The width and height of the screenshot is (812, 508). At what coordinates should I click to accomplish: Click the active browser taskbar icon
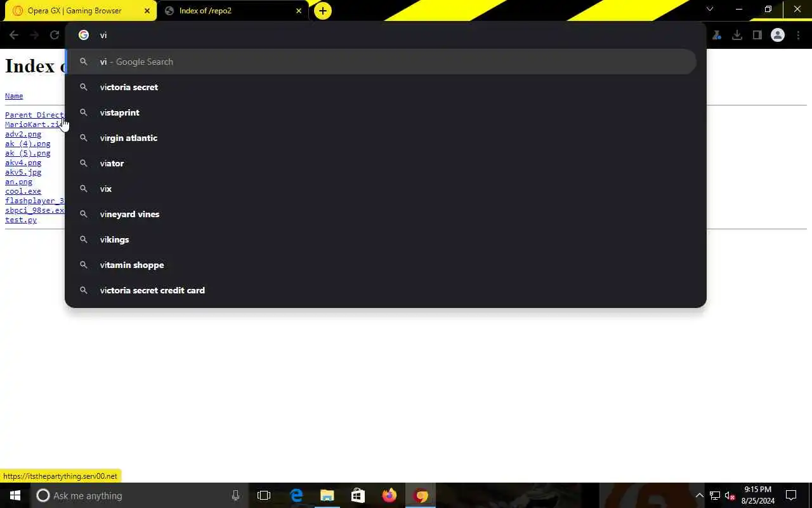[x=421, y=495]
